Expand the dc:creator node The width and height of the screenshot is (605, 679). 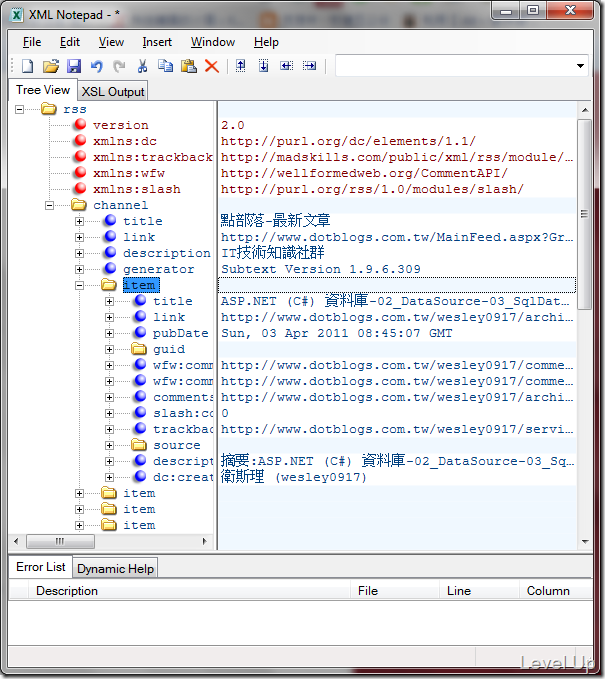[109, 478]
